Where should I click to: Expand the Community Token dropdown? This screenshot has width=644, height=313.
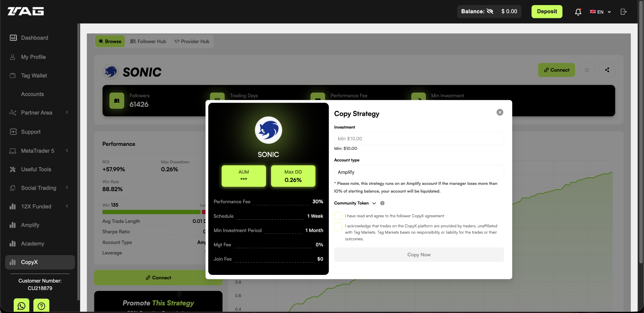click(x=374, y=203)
